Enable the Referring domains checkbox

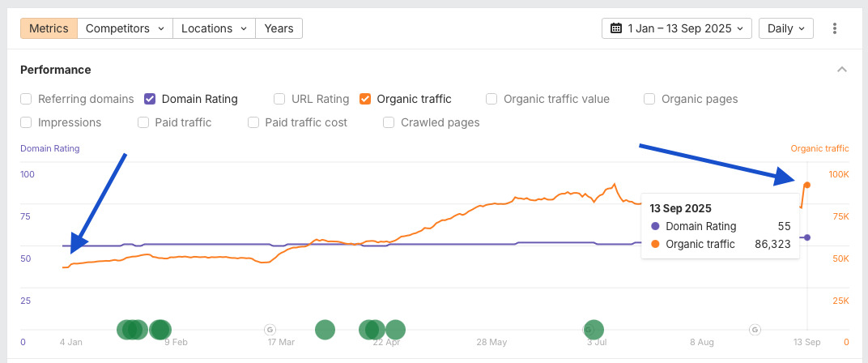click(x=25, y=99)
